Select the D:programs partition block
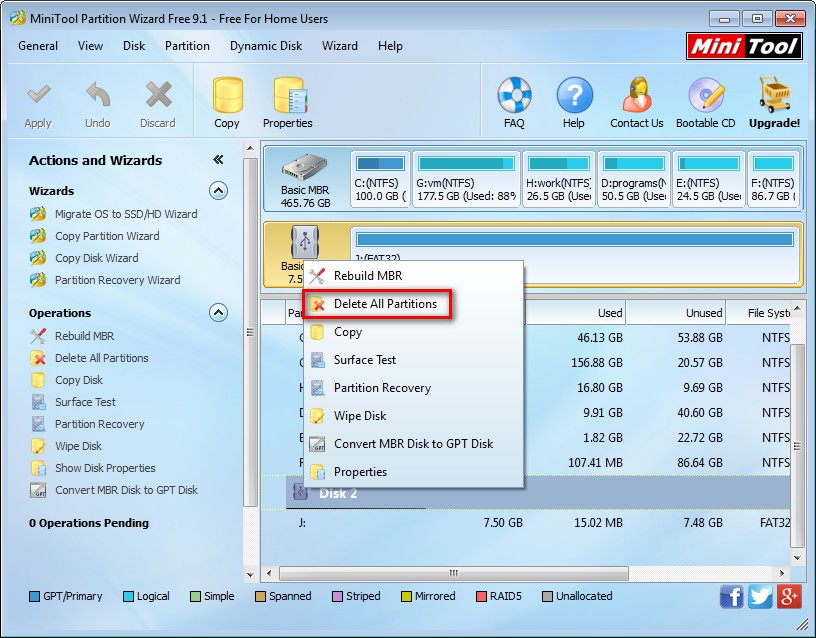 [x=634, y=180]
